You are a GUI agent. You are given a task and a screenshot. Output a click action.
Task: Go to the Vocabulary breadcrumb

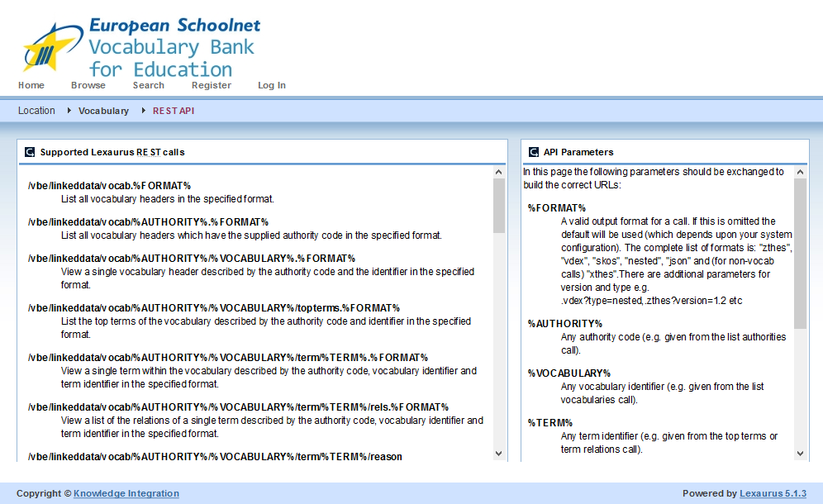tap(103, 111)
